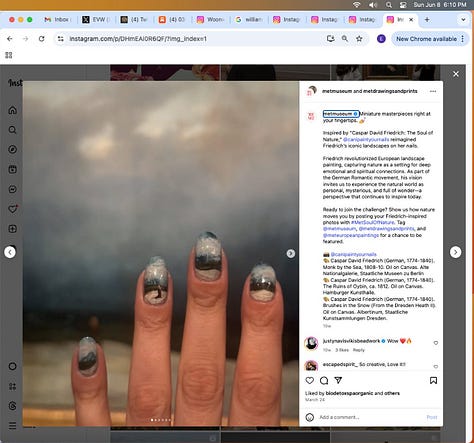Open the escapedspirit_ commenter profile
The height and width of the screenshot is (443, 474).
pyautogui.click(x=340, y=364)
